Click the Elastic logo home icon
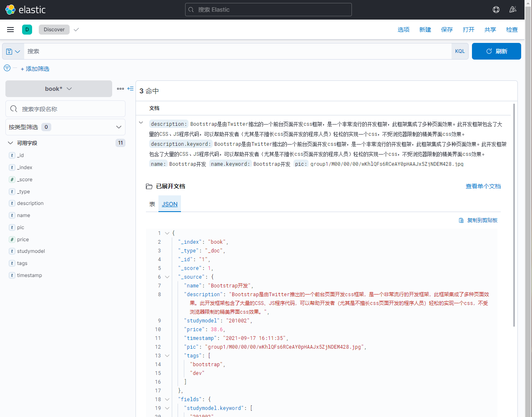 (x=10, y=10)
